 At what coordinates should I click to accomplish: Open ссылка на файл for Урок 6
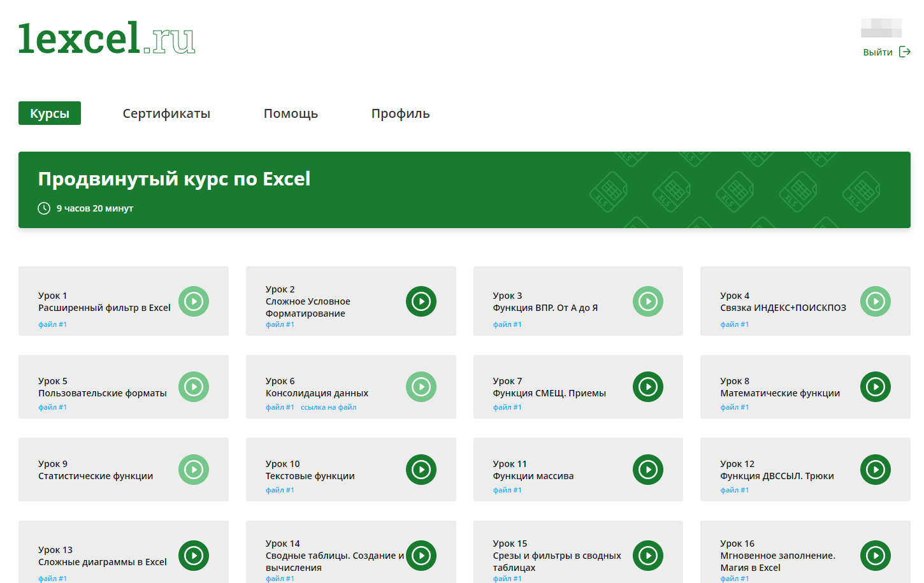pyautogui.click(x=328, y=407)
